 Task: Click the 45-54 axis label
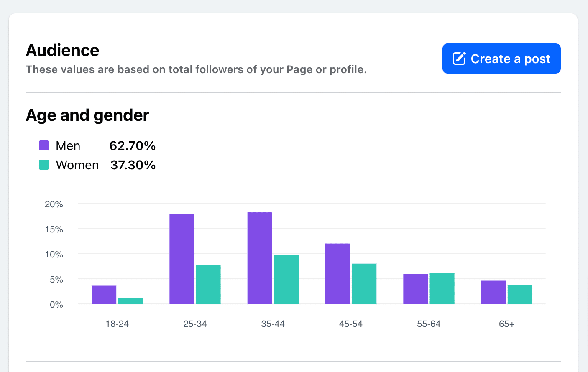tap(350, 324)
